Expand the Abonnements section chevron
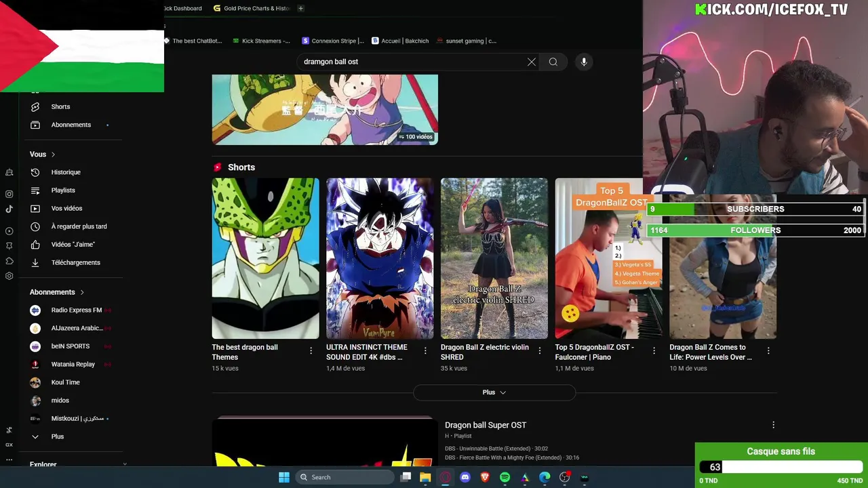The height and width of the screenshot is (488, 868). pos(82,292)
